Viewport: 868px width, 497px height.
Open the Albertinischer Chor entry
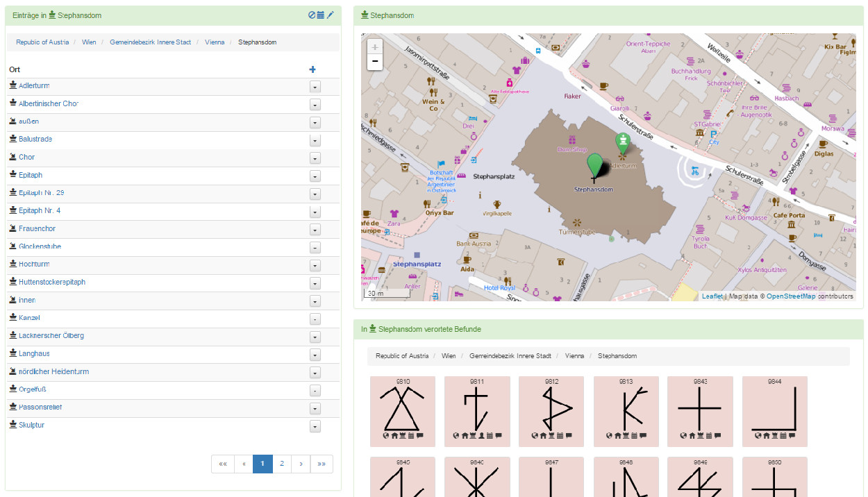(x=48, y=103)
